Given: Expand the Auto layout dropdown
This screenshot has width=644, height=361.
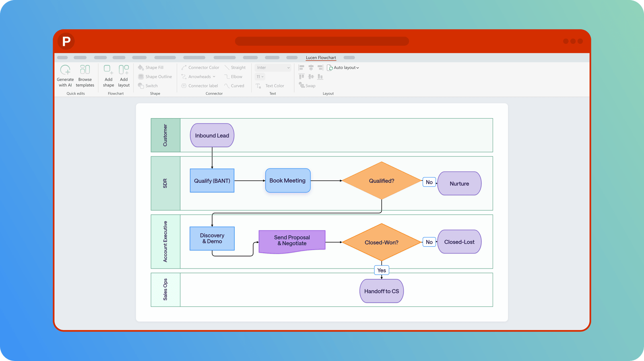Looking at the screenshot, I should tap(343, 68).
